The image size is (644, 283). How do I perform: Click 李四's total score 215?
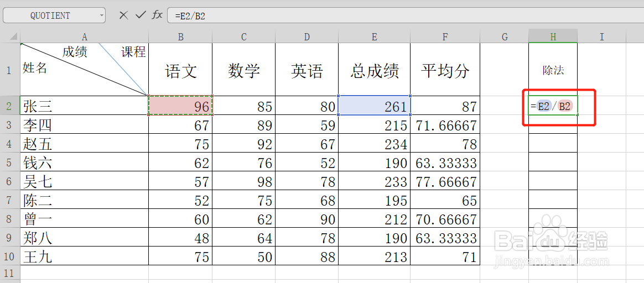tap(375, 125)
